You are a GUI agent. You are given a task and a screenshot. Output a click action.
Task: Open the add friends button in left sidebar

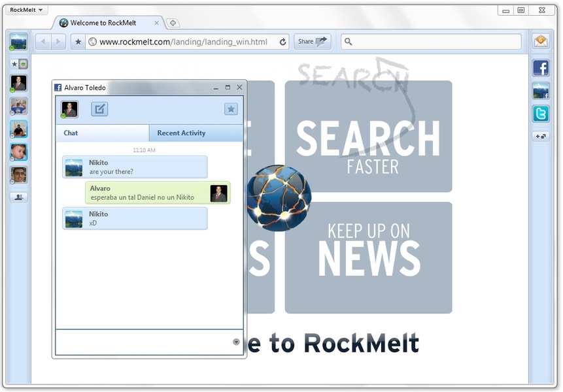pos(19,197)
